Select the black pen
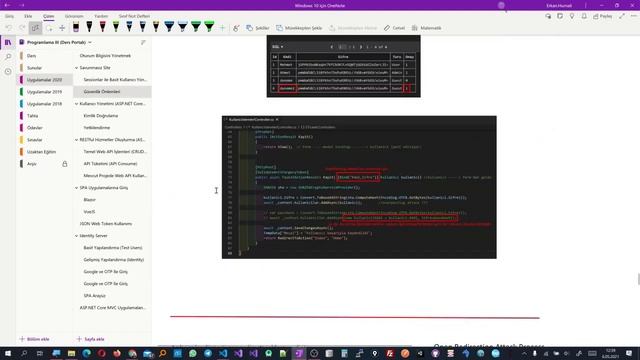The height and width of the screenshot is (360, 640). [x=89, y=27]
